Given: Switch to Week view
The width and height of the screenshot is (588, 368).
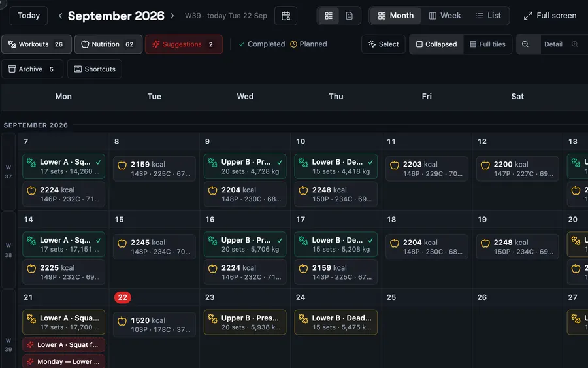Looking at the screenshot, I should tap(445, 16).
